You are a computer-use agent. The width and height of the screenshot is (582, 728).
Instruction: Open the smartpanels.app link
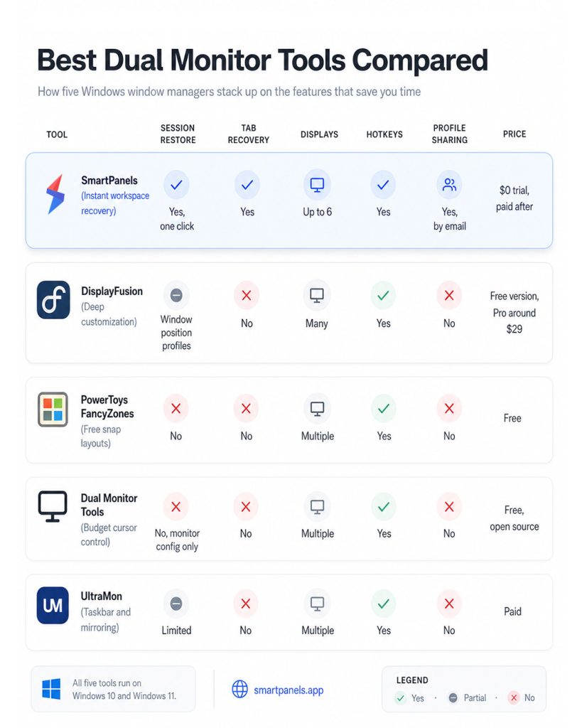(x=289, y=690)
